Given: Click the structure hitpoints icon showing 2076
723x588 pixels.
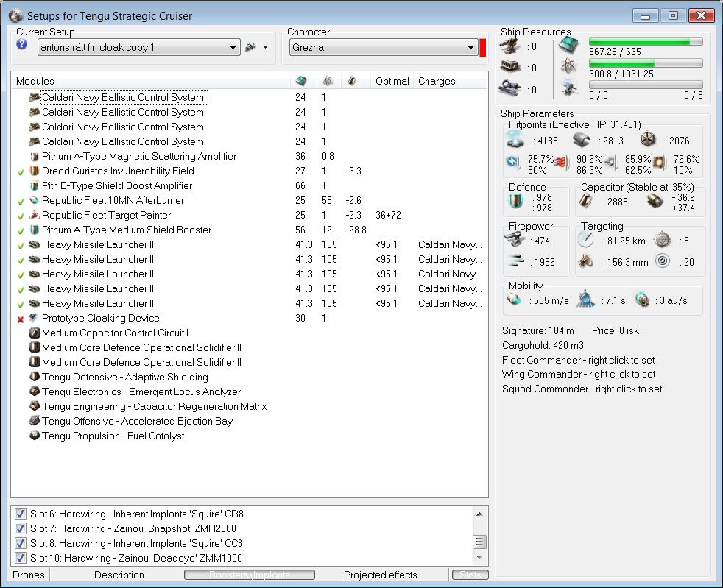Looking at the screenshot, I should 648,140.
